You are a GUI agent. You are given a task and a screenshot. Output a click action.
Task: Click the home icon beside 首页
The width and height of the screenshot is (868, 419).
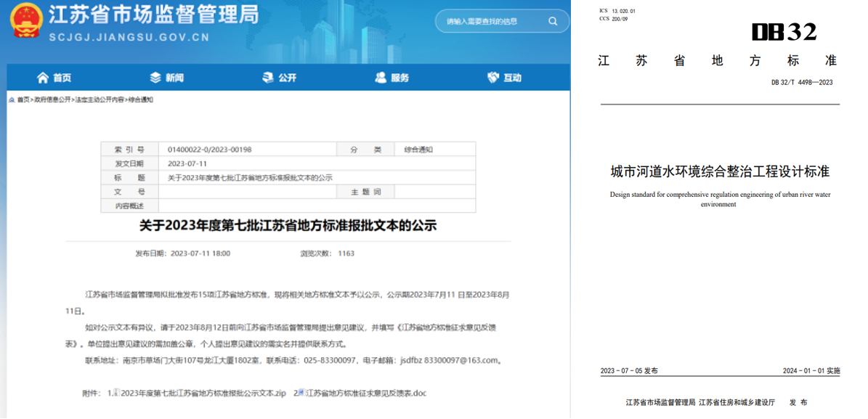(42, 77)
